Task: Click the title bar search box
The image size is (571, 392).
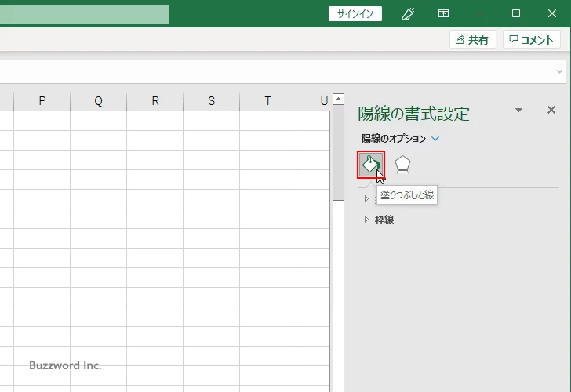Action: 85,14
